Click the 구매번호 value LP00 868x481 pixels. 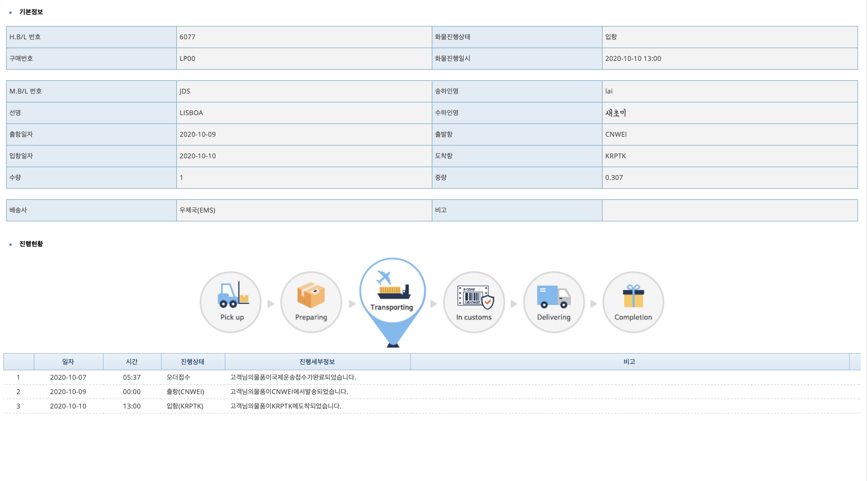pyautogui.click(x=187, y=59)
